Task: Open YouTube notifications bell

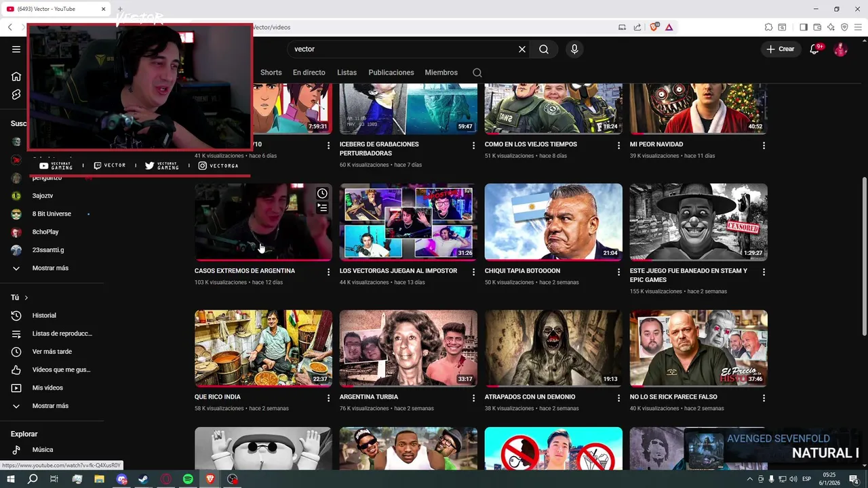Action: (x=815, y=49)
